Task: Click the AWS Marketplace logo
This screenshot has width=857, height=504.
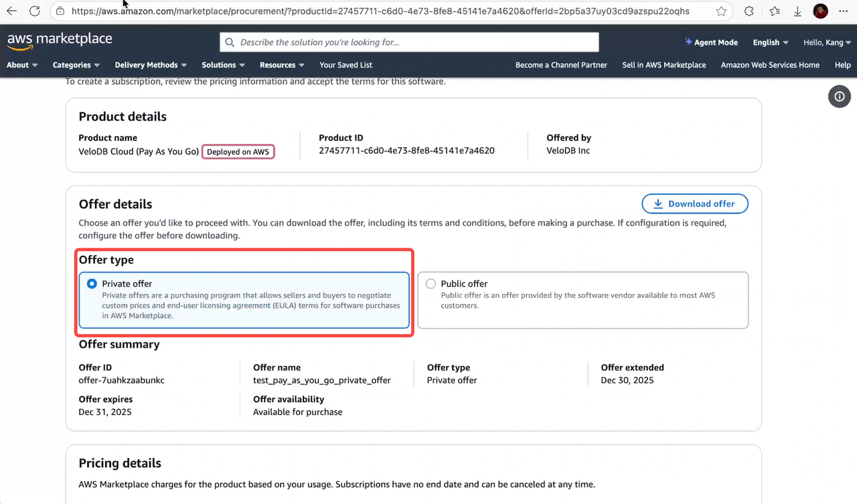Action: (x=60, y=40)
